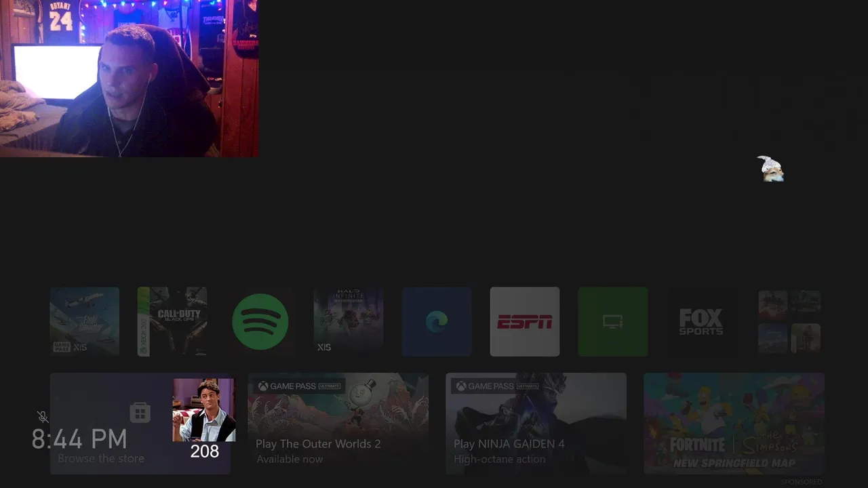The width and height of the screenshot is (868, 488).
Task: Click Game Pass Ultimate badge on Outer Worlds
Action: (x=299, y=386)
